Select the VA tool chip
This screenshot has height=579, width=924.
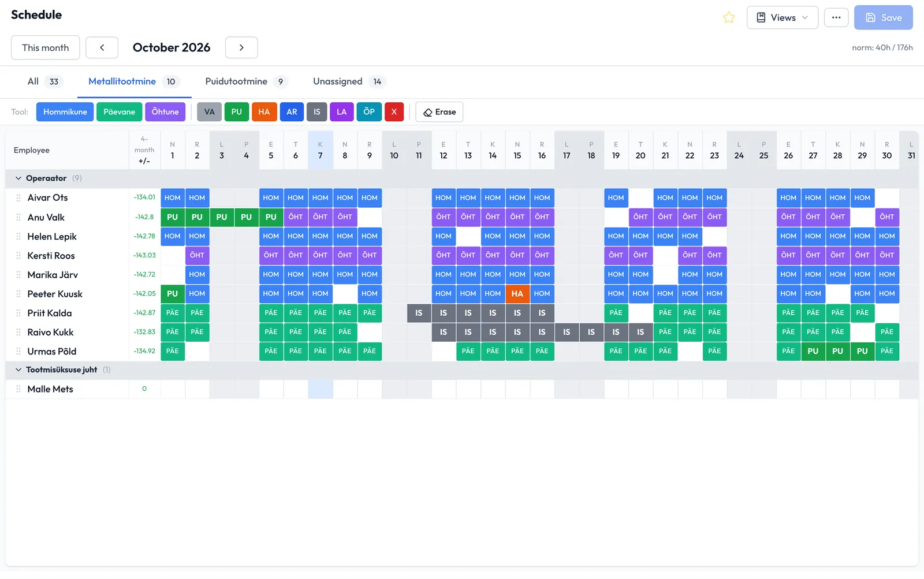209,112
